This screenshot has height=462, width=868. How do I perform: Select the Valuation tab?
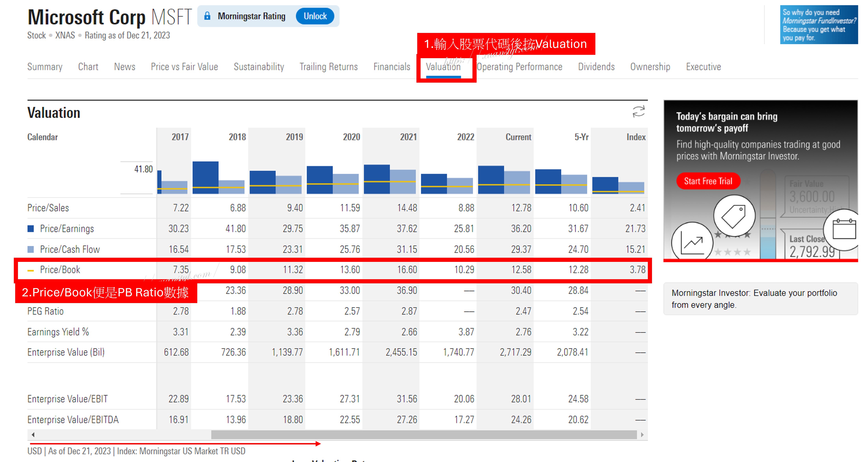tap(443, 67)
